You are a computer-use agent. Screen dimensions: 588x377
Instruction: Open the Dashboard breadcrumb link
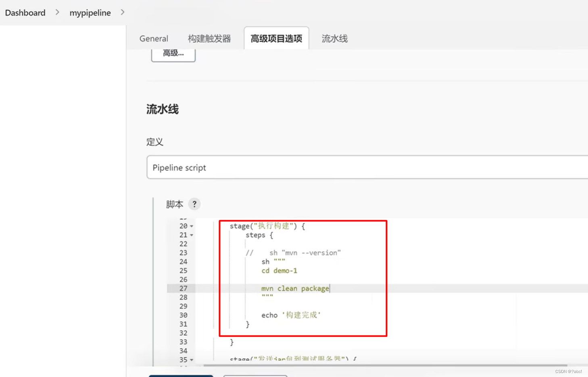coord(25,13)
